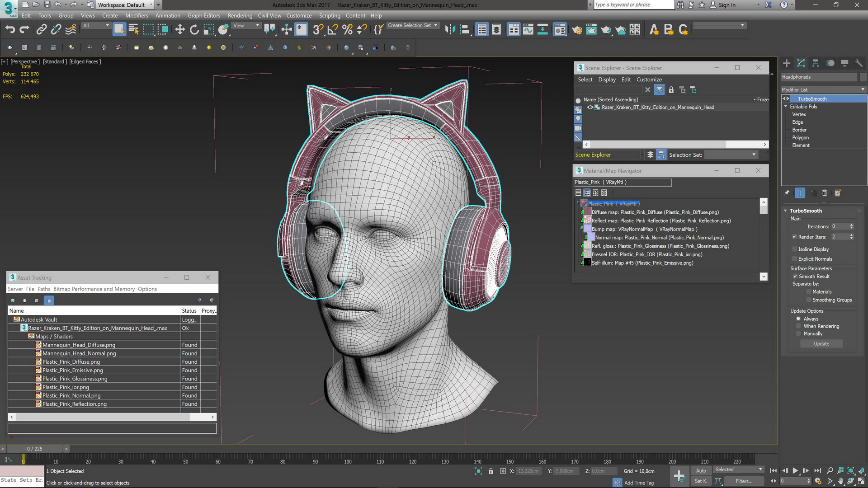Viewport: 868px width, 488px height.
Task: Open Asset Tracking Paths menu
Action: (x=44, y=289)
